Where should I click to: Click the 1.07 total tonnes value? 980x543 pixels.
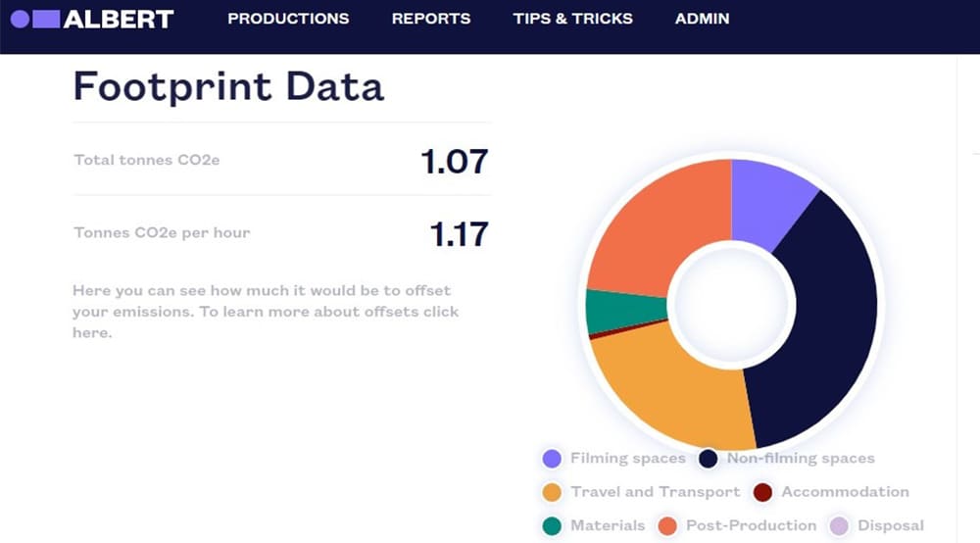coord(454,161)
